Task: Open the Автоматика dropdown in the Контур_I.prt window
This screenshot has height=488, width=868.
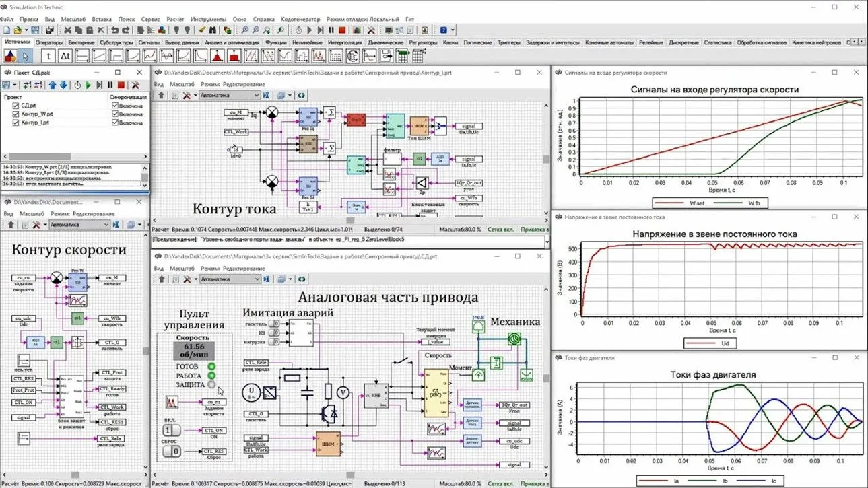Action: coord(230,96)
